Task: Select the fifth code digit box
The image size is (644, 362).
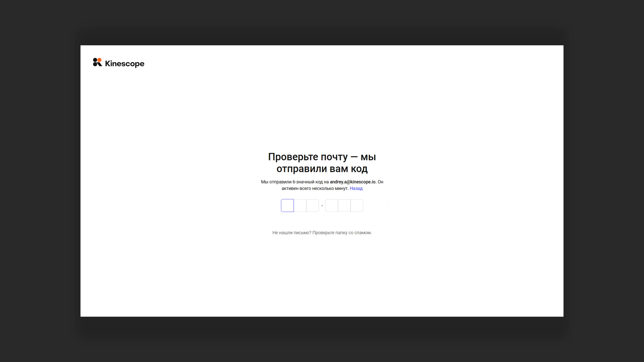Action: 344,206
